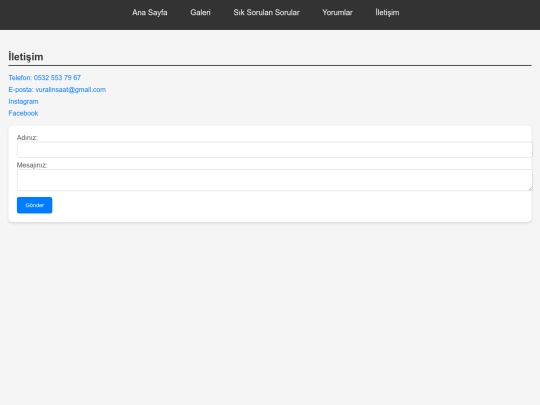Select İletişim in the top navigation
Screen dimensions: 540x405
tap(387, 12)
